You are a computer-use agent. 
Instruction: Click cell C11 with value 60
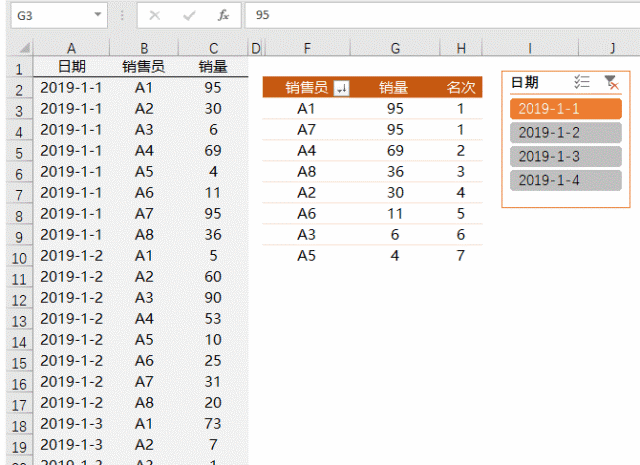(x=213, y=276)
